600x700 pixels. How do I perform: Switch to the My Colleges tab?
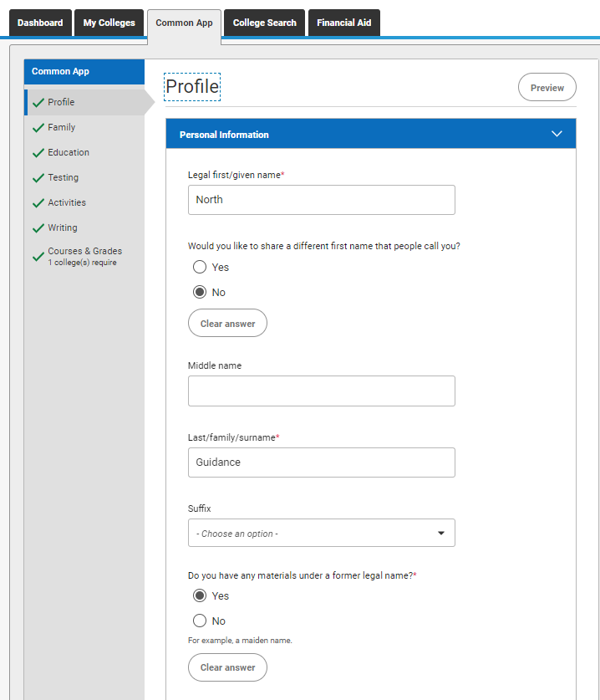[x=109, y=23]
